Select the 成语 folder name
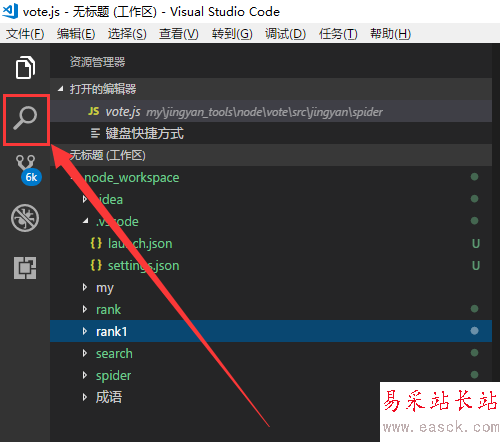Screen dimensions: 500x442 [109, 397]
